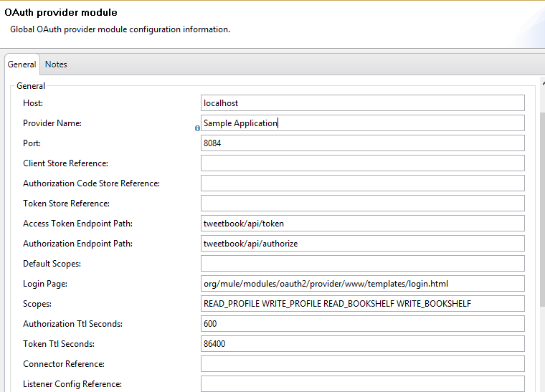Click the info icon beside Provider Name
This screenshot has width=545, height=392.
point(197,129)
